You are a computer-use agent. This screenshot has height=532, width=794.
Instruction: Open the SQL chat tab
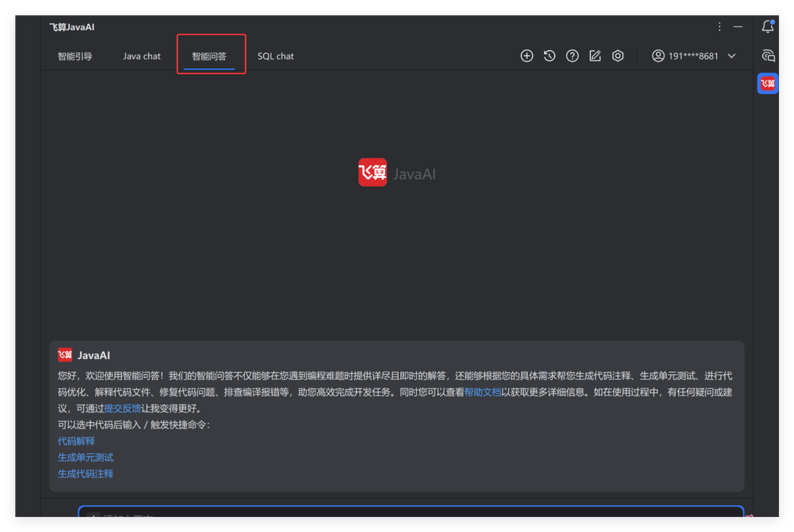click(x=275, y=56)
